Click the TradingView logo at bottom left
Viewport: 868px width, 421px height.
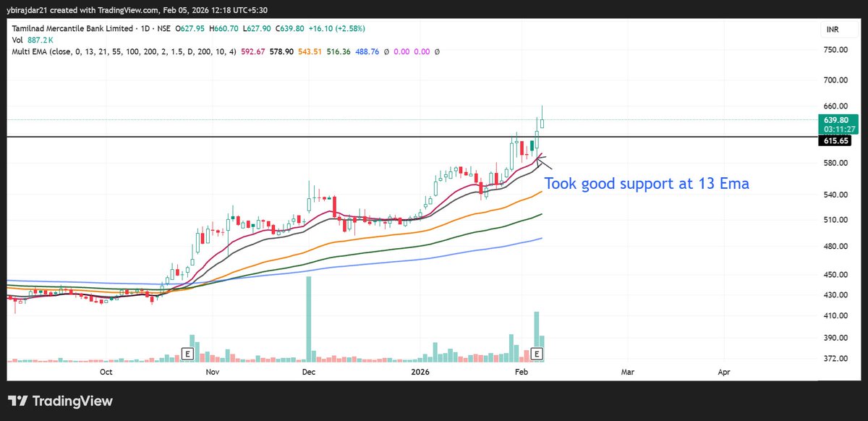pos(61,401)
